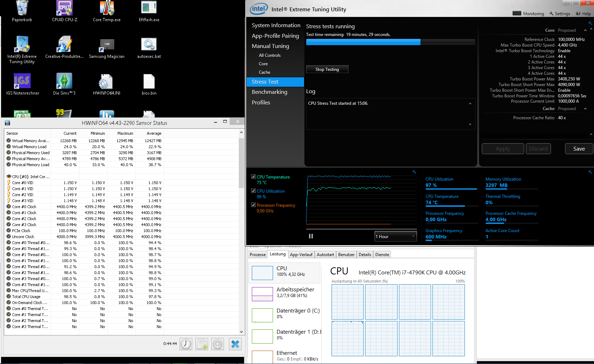
Task: Select the Creative-Produktre... desktop icon
Action: [x=65, y=47]
